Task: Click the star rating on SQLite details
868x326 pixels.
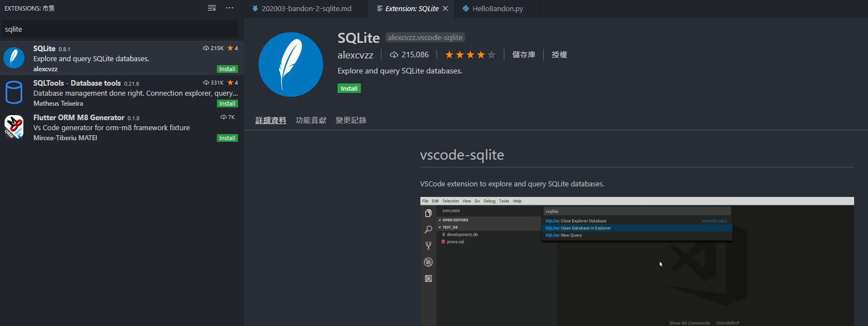Action: pos(470,55)
